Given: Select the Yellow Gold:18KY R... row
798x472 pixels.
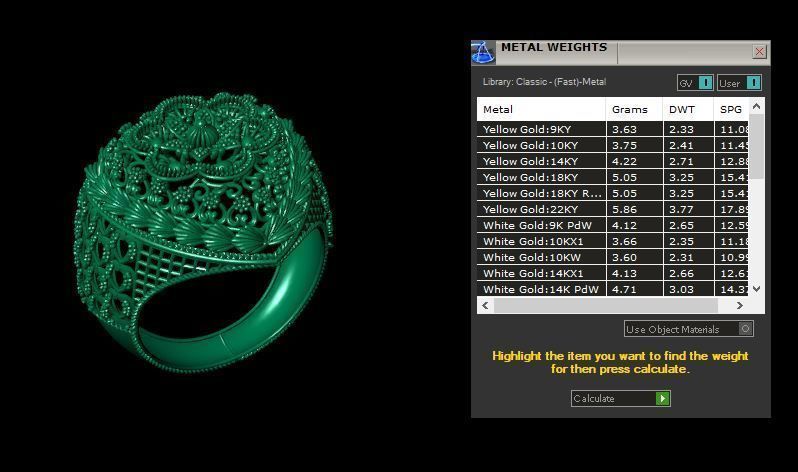Looking at the screenshot, I should coord(613,193).
